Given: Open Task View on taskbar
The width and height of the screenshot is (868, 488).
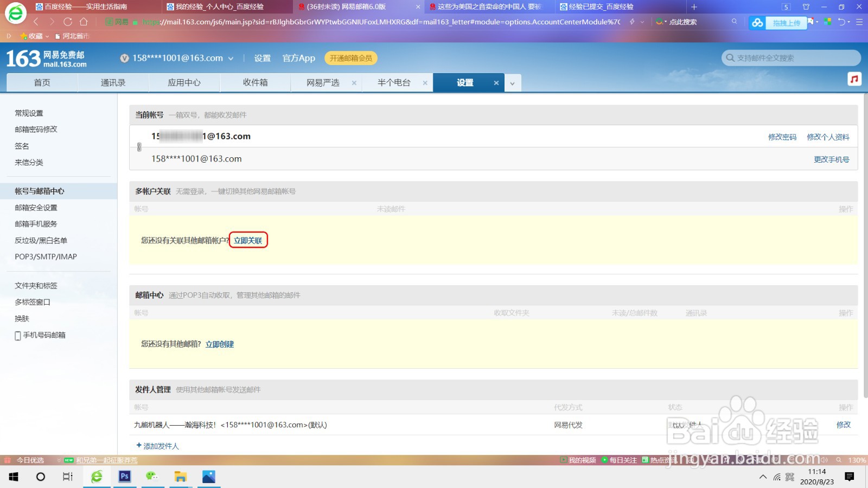Looking at the screenshot, I should click(x=68, y=477).
